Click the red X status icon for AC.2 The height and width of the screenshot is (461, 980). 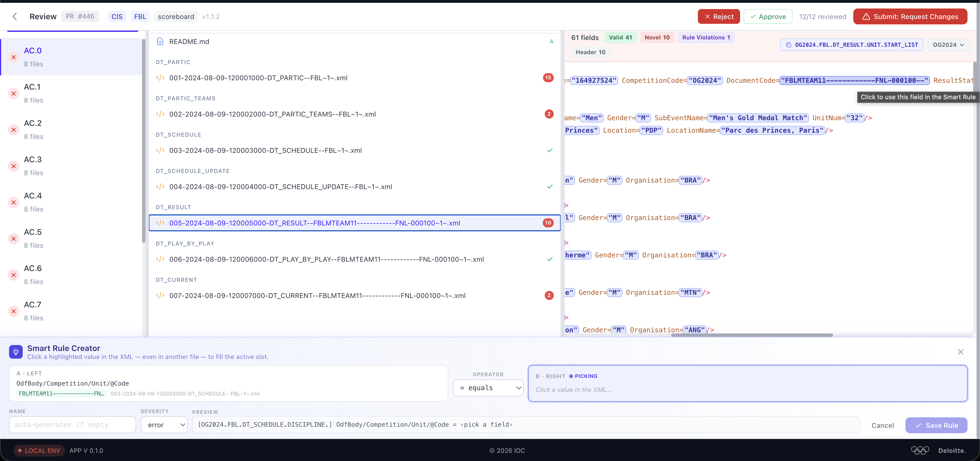[x=14, y=130]
